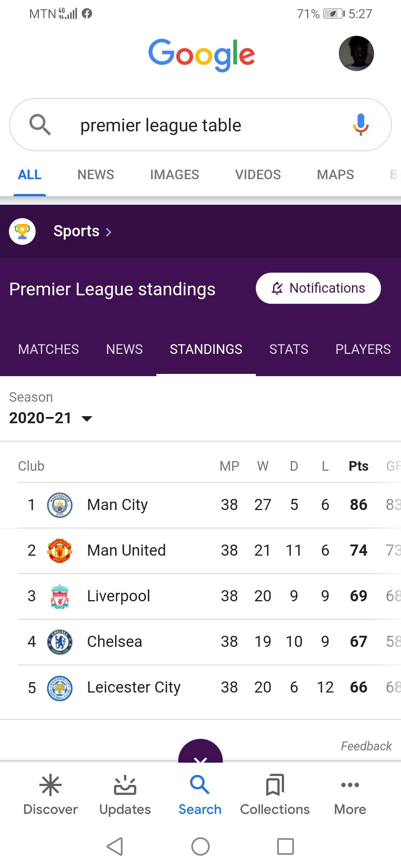The width and height of the screenshot is (401, 868).
Task: Click the Feedback link
Action: (366, 746)
